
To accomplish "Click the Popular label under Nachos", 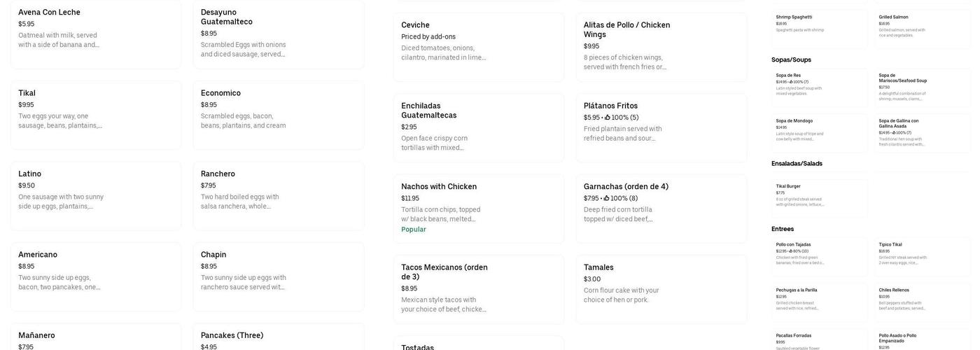I will pos(414,230).
